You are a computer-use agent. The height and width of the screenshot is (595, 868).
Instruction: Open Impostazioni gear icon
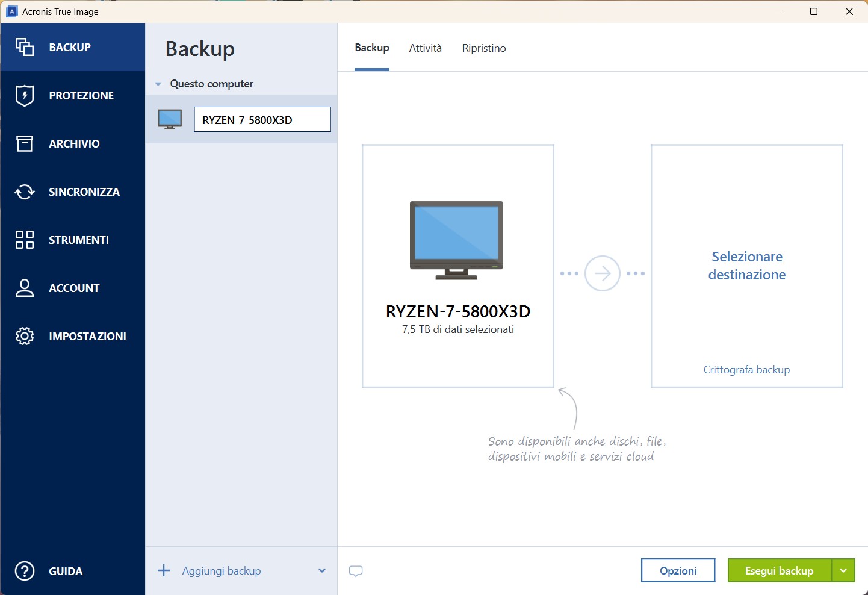[25, 336]
